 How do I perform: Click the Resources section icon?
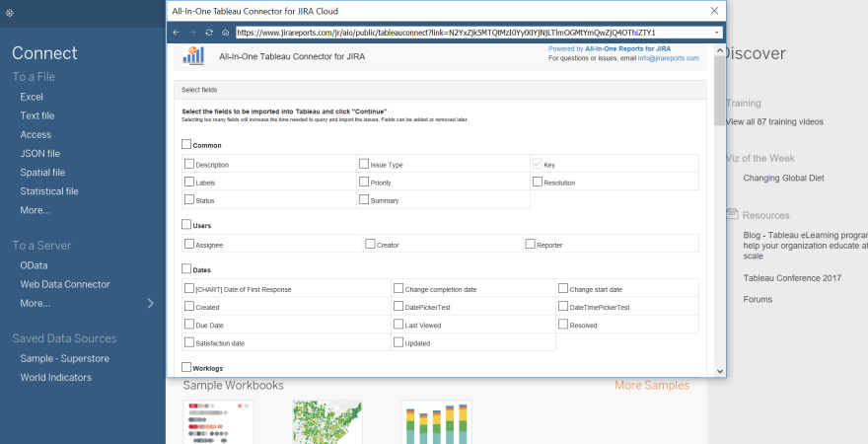pyautogui.click(x=732, y=214)
